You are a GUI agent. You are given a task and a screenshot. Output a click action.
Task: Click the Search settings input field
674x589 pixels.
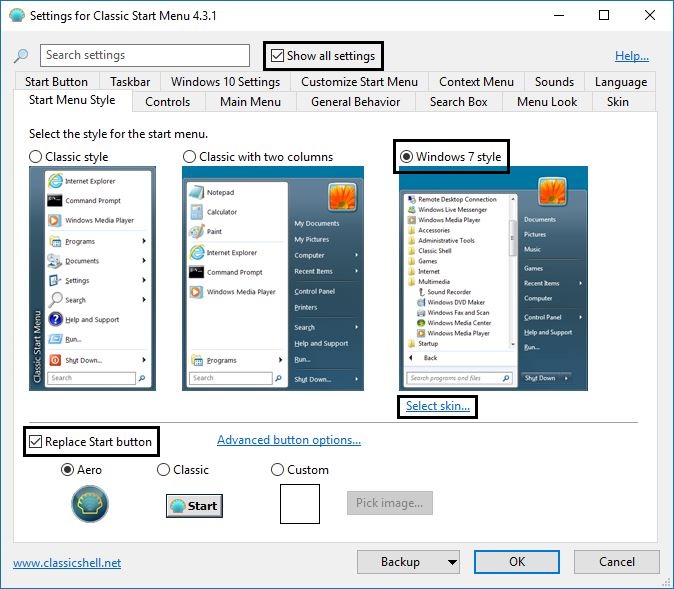coord(145,55)
